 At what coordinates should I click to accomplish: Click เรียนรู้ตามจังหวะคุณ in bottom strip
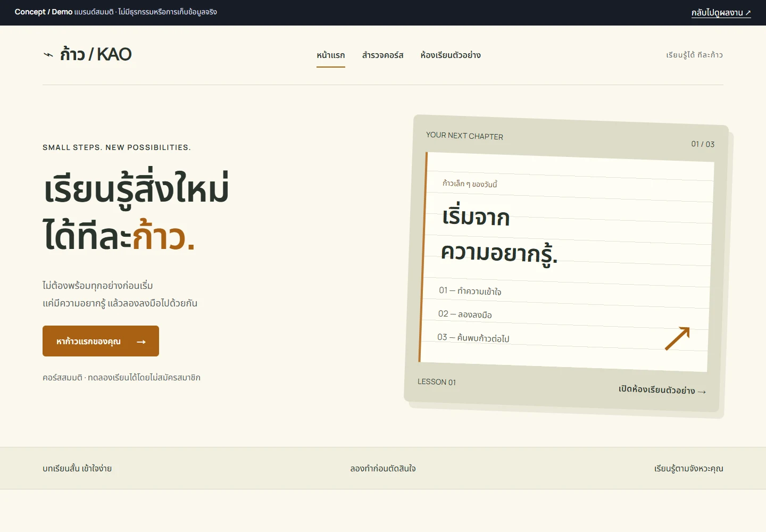(x=689, y=469)
